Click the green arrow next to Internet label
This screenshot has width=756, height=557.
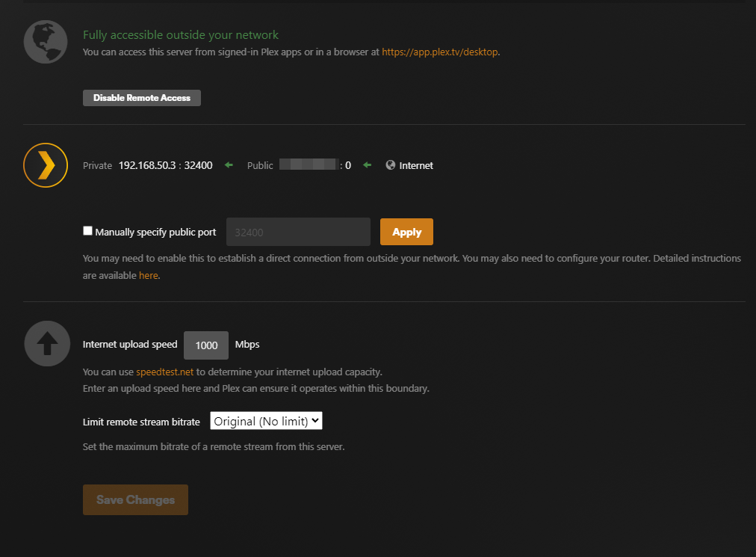367,164
